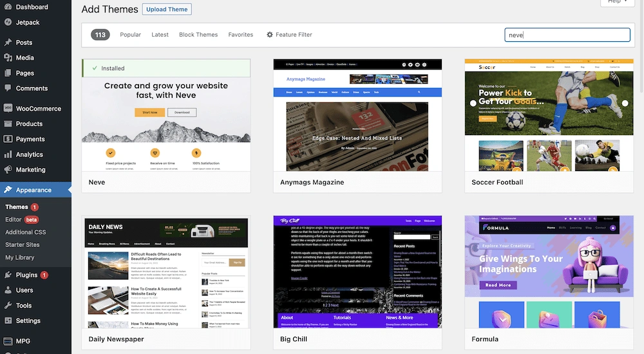644x354 pixels.
Task: Click the Tools wrench icon
Action: [8, 306]
